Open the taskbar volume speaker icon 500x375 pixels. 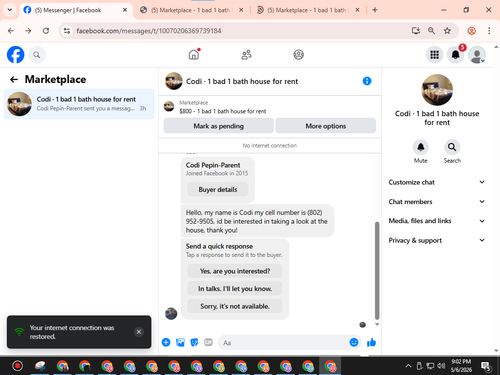[x=441, y=366]
